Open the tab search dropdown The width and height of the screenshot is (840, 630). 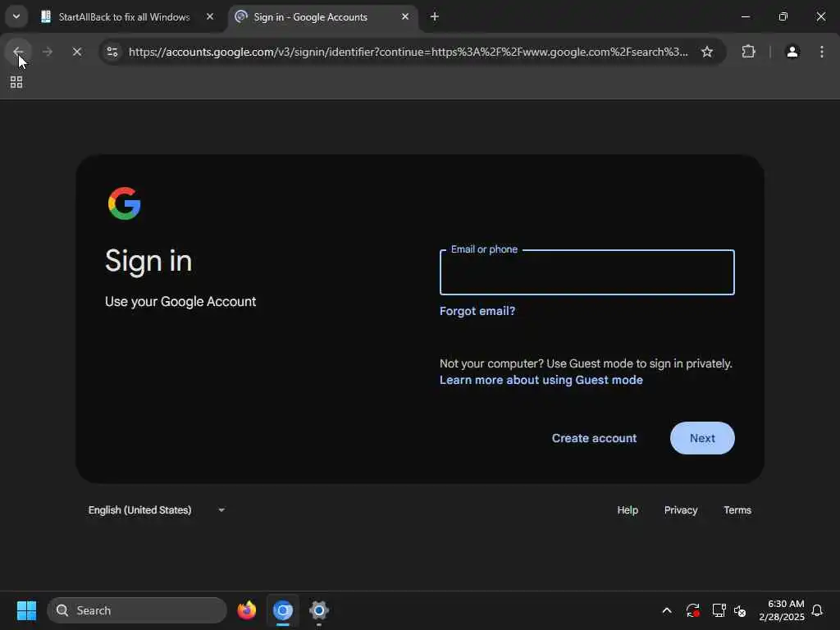click(x=16, y=16)
